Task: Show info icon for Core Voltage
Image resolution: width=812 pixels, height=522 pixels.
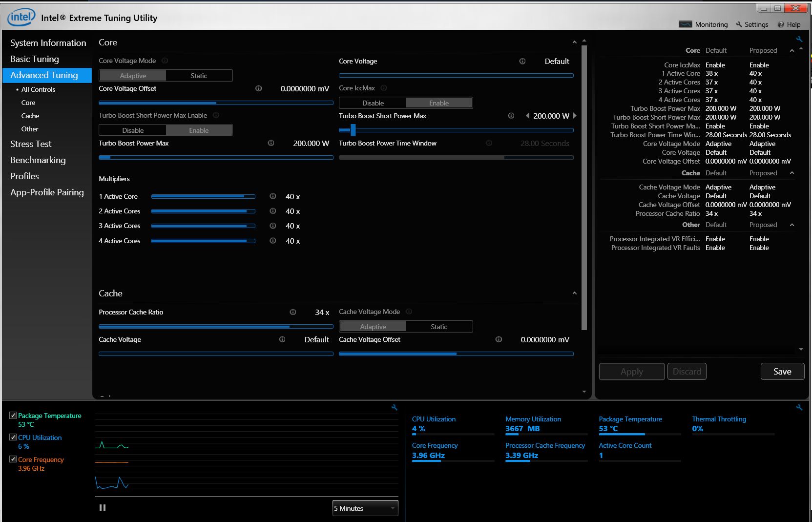Action: pos(522,61)
